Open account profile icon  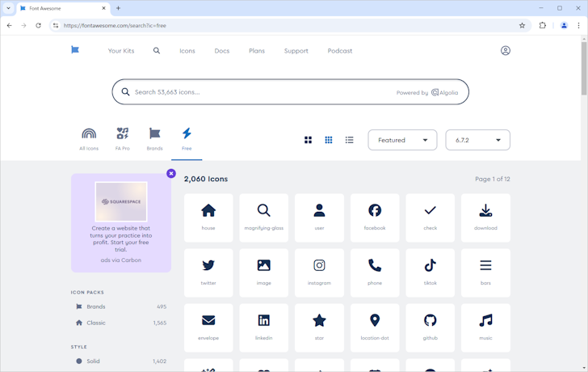506,51
